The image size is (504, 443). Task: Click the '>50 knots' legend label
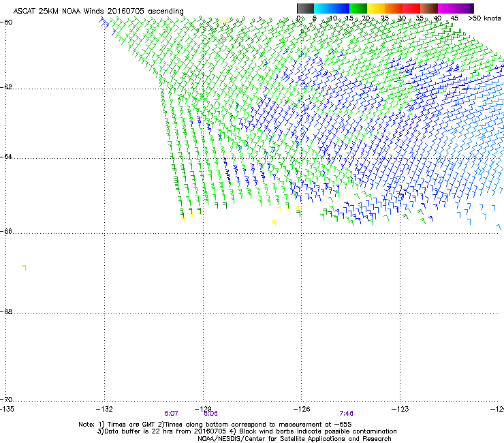484,18
